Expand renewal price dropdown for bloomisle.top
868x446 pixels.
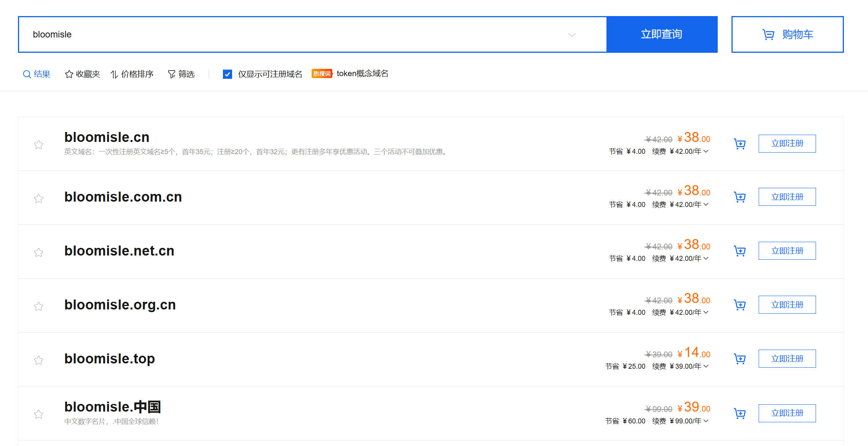coord(706,366)
